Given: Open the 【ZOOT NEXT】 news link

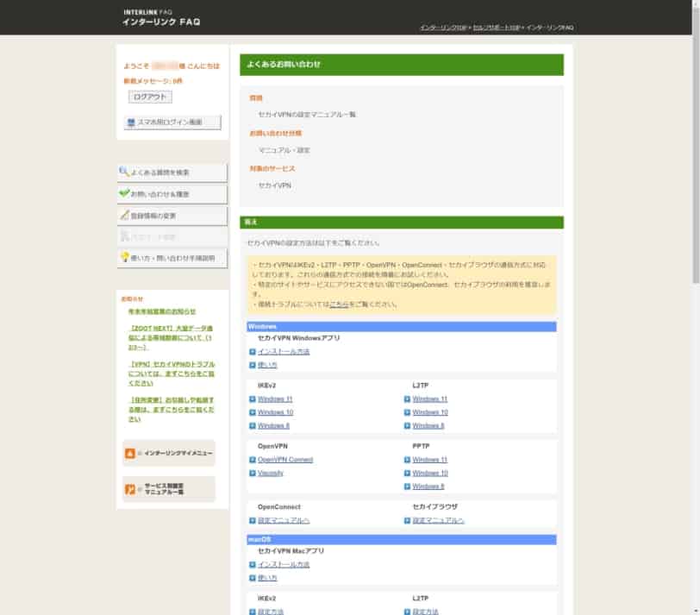Looking at the screenshot, I should (170, 337).
